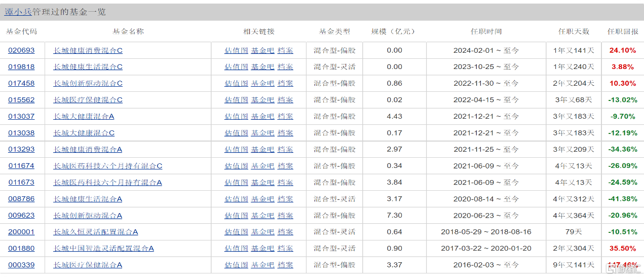Open 长城大健康混合C fund page

click(84, 133)
